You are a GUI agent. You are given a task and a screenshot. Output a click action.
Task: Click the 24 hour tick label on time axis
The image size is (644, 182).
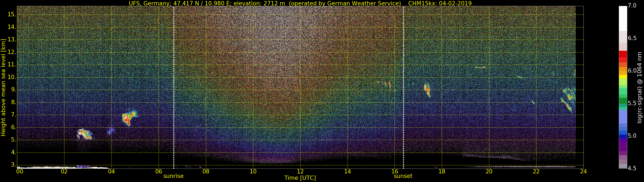pyautogui.click(x=583, y=172)
